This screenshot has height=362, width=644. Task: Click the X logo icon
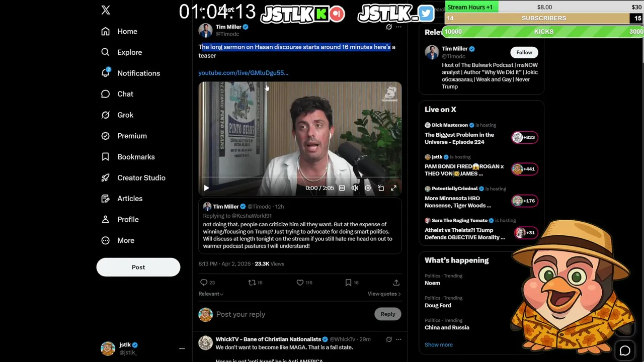tap(106, 10)
